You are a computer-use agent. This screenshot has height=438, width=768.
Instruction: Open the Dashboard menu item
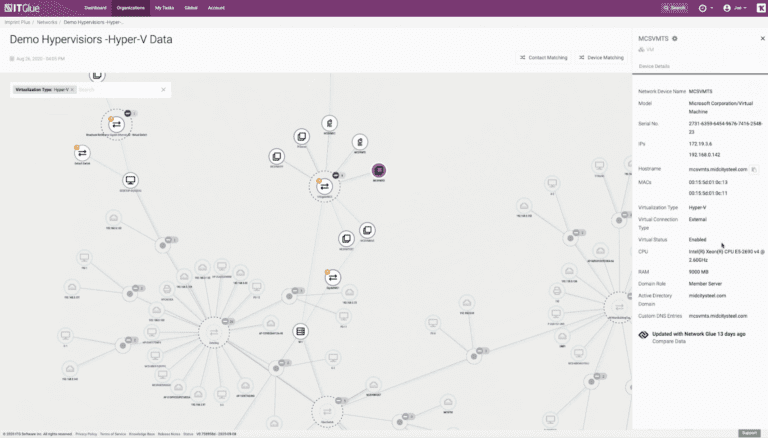95,8
